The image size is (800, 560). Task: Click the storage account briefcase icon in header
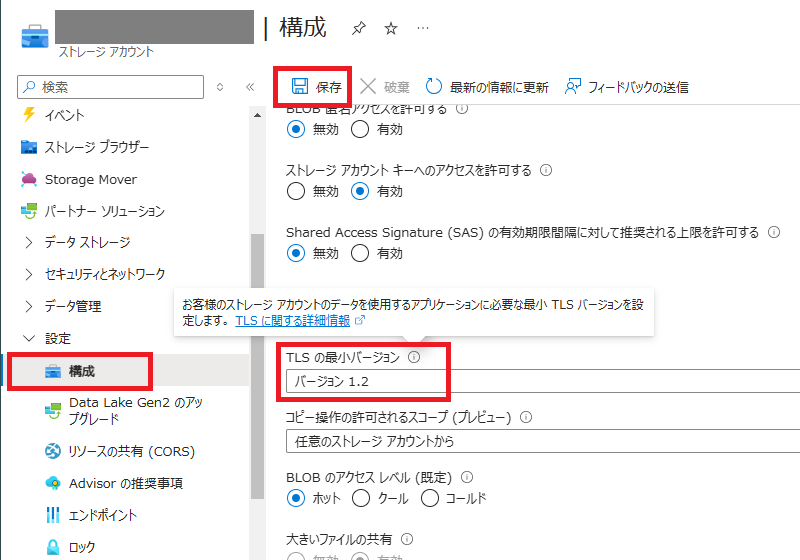coord(35,36)
